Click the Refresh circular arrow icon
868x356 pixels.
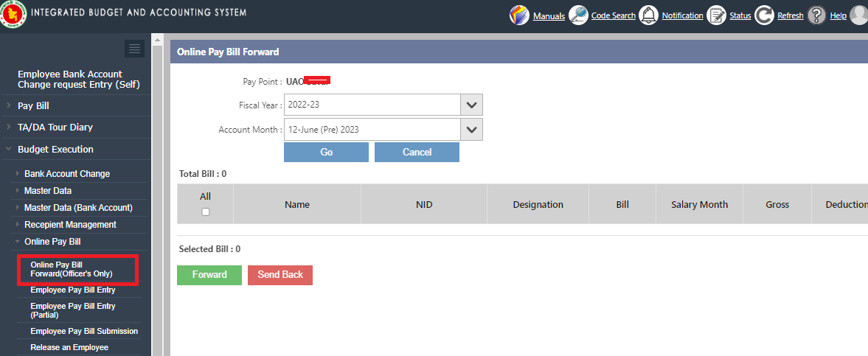pos(764,15)
